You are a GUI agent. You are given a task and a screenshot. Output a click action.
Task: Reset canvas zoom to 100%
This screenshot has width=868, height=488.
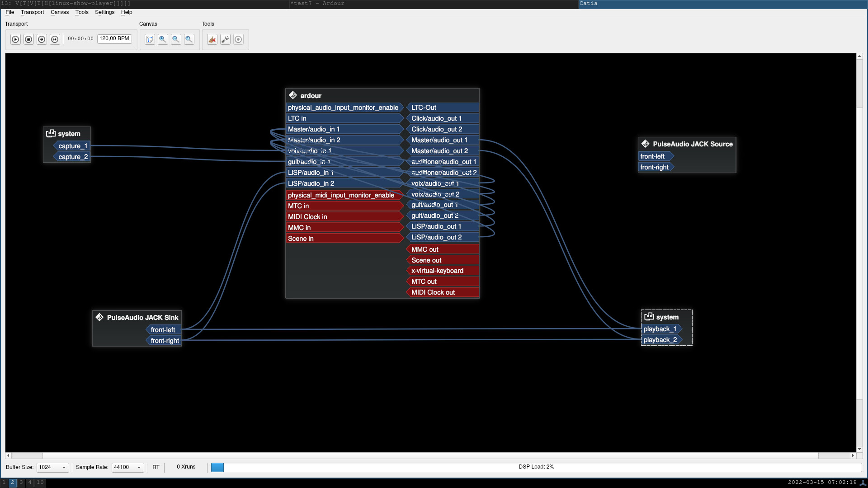tap(189, 39)
